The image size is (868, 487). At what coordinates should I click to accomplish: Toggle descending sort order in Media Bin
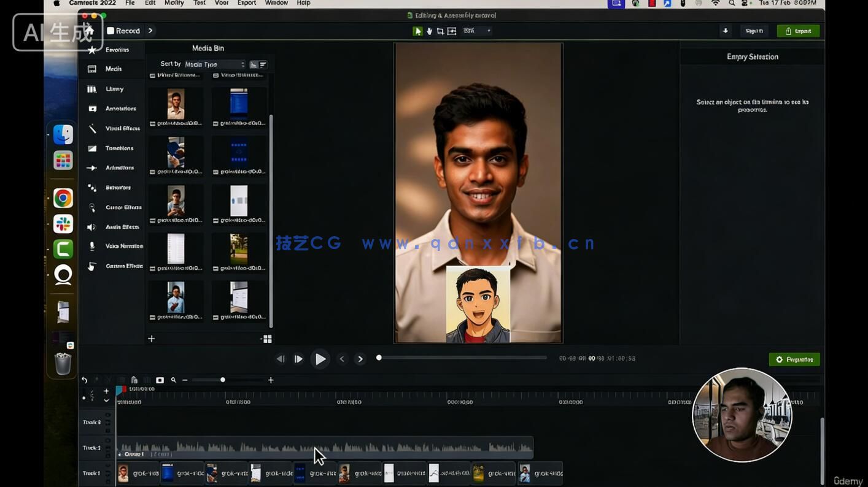click(263, 64)
